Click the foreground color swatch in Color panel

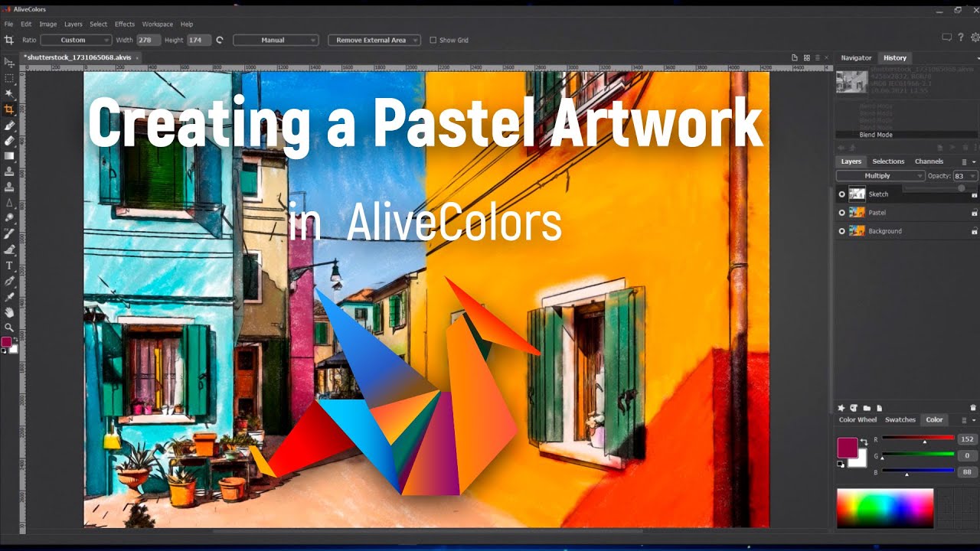[846, 446]
